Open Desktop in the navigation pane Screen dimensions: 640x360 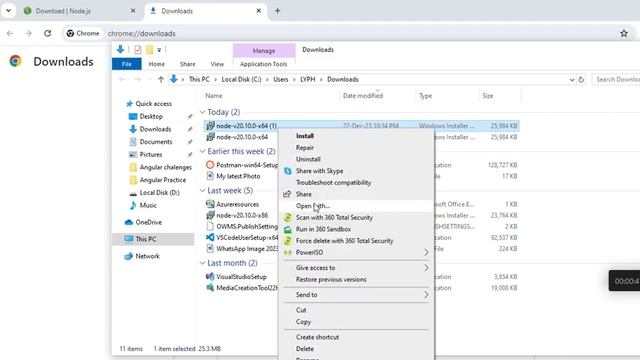click(151, 116)
